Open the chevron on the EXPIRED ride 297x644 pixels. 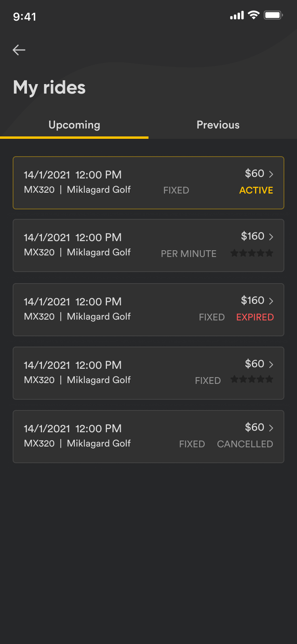[271, 301]
